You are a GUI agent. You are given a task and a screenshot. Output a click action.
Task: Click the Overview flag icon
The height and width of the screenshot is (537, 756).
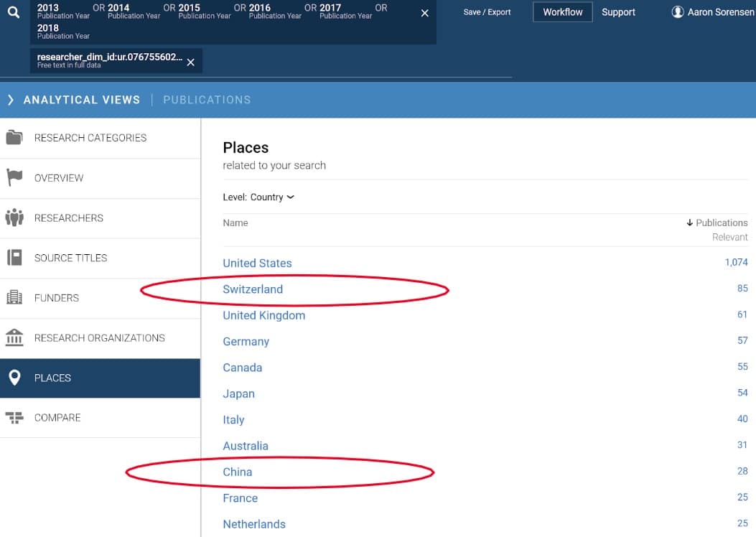tap(14, 178)
